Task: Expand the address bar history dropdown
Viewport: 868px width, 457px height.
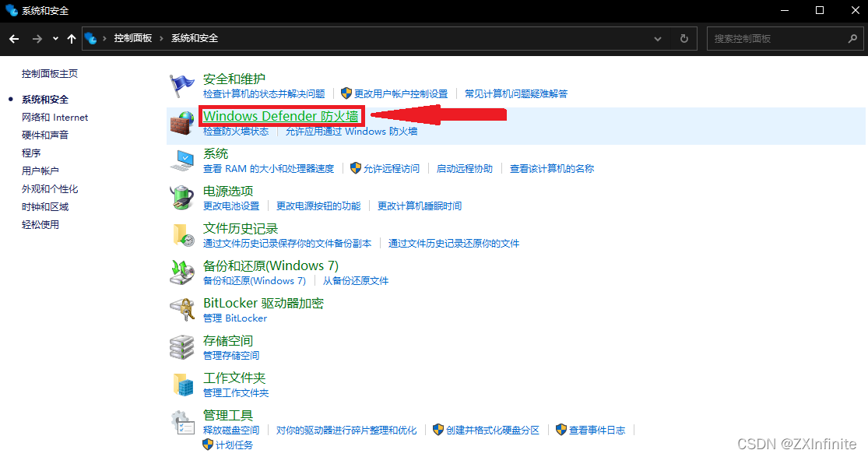Action: 658,39
